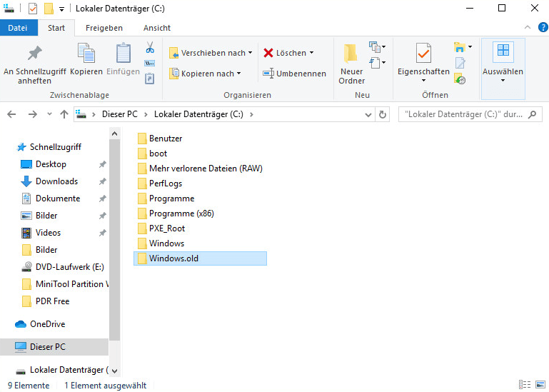Open the Datei menu
549x392 pixels.
[18, 28]
